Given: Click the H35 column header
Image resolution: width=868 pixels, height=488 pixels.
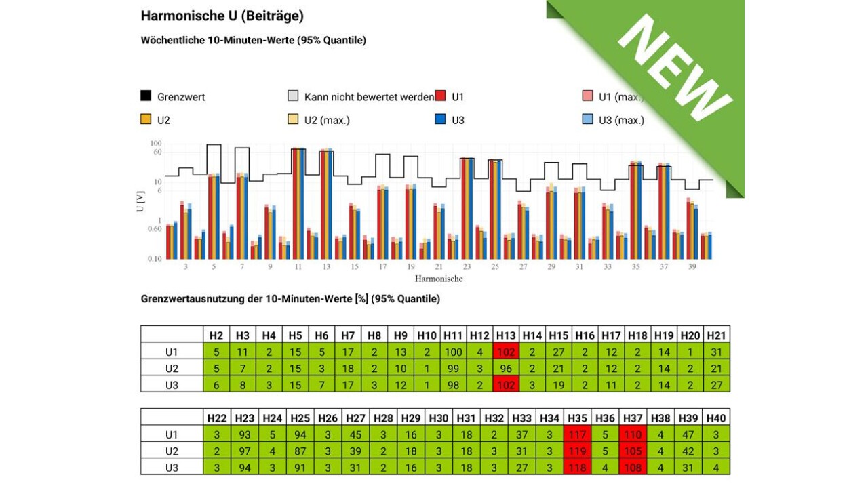Looking at the screenshot, I should (578, 418).
